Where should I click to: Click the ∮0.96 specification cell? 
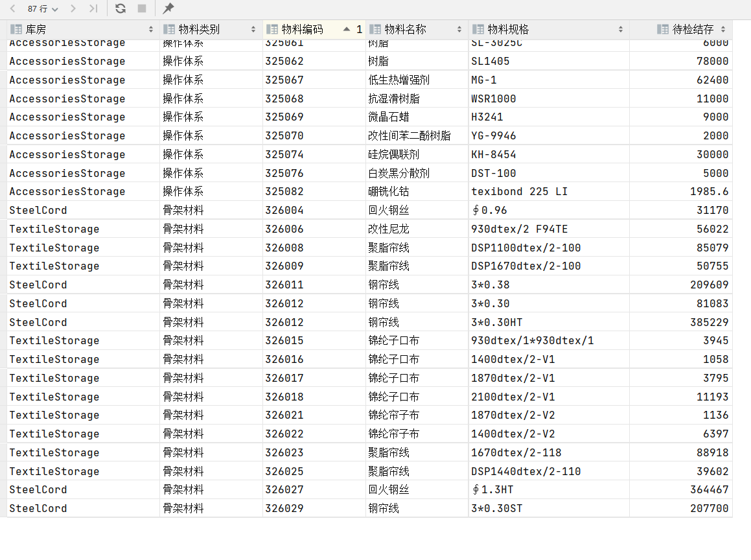(549, 210)
